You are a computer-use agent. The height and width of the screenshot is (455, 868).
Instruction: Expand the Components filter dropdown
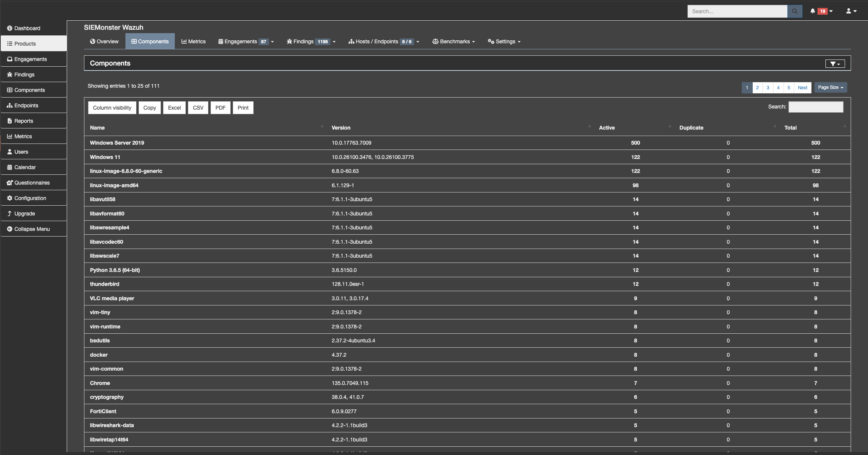(x=835, y=64)
